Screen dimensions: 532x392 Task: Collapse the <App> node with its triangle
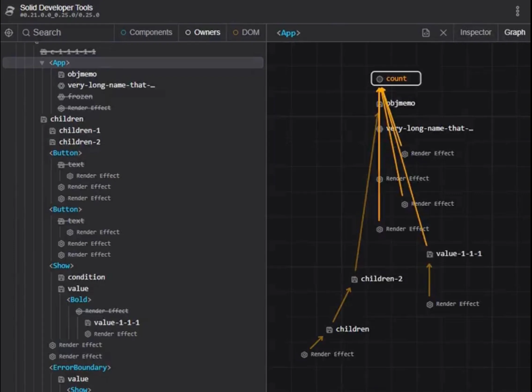tap(42, 63)
